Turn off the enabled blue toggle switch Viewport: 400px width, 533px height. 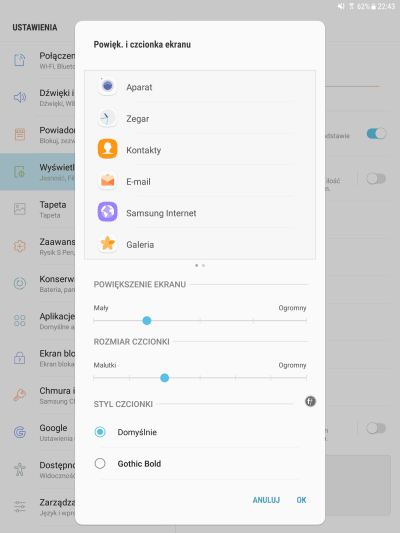pyautogui.click(x=377, y=134)
